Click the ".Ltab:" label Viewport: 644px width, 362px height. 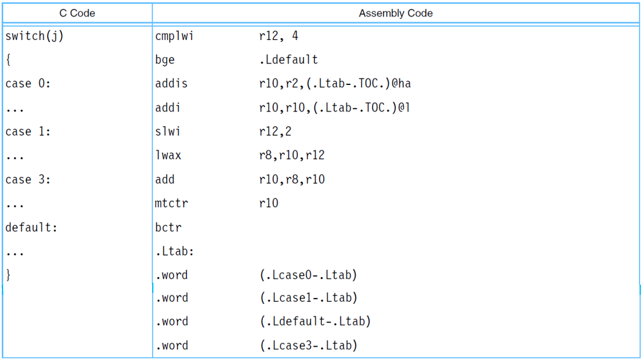tap(174, 252)
